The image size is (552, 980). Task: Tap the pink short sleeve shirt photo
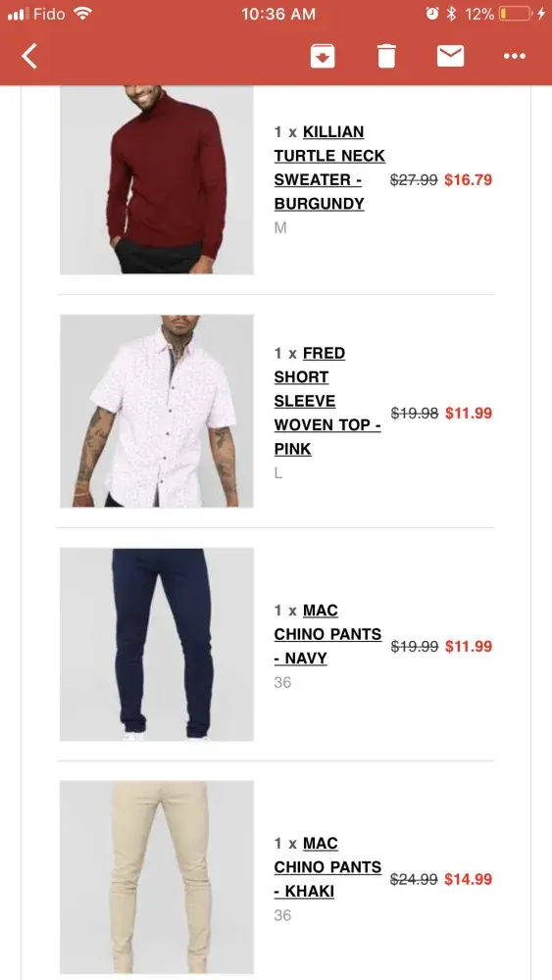tap(157, 412)
